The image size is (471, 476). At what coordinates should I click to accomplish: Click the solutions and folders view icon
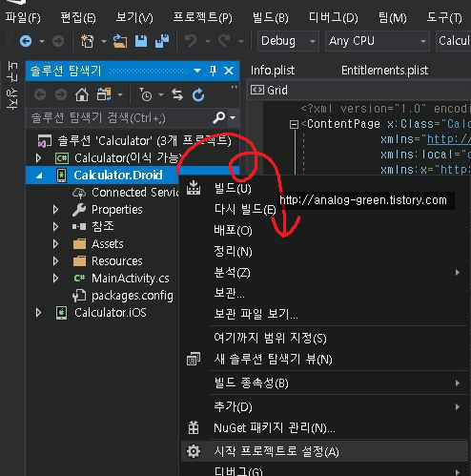[104, 94]
